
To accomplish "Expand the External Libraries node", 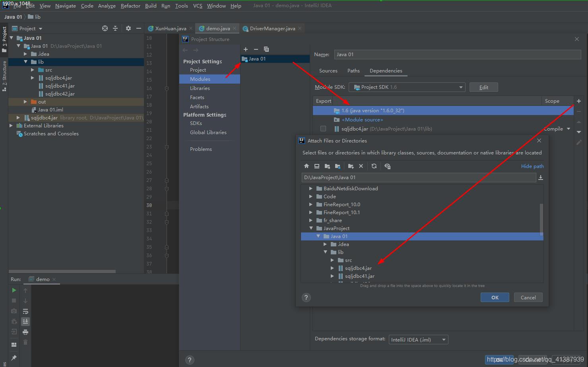I will tap(11, 125).
